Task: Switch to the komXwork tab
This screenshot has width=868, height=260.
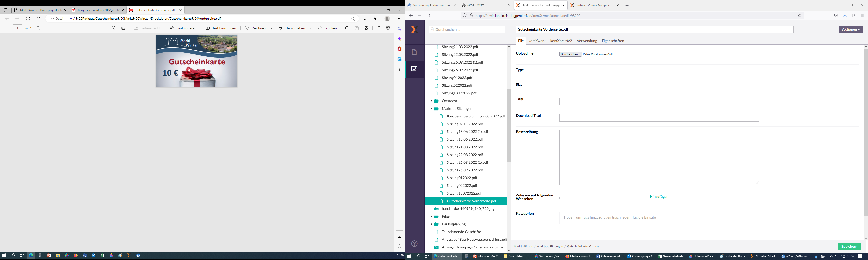Action: [537, 41]
